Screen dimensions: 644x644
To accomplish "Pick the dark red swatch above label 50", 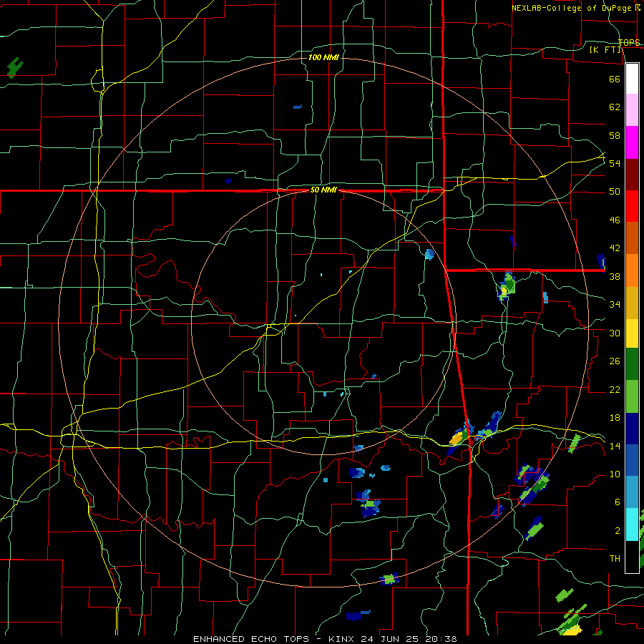I will coord(632,175).
